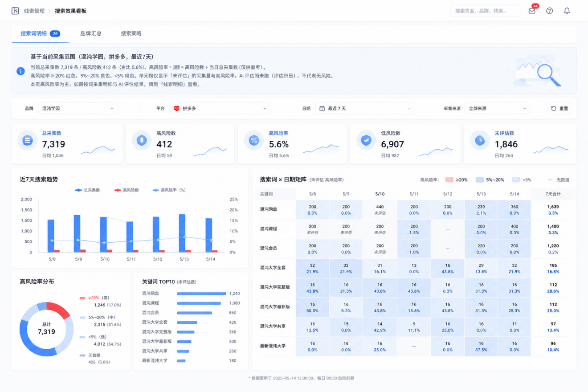The width and height of the screenshot is (588, 392).
Task: Click 最新混沌大学 5/13 cell showing 37.5%
Action: (x=481, y=347)
